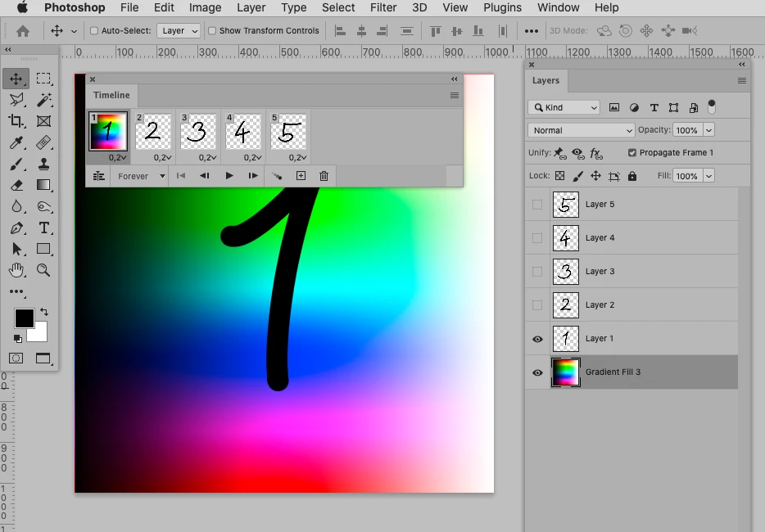This screenshot has width=765, height=532.
Task: Filter layers by type kind
Action: [x=654, y=108]
